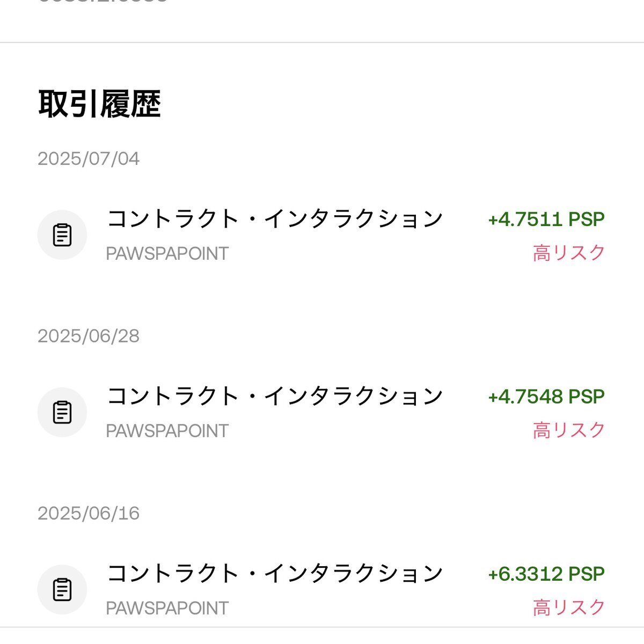Tap the cut-off gray text above the divider
This screenshot has height=644, width=644.
tap(103, 1)
